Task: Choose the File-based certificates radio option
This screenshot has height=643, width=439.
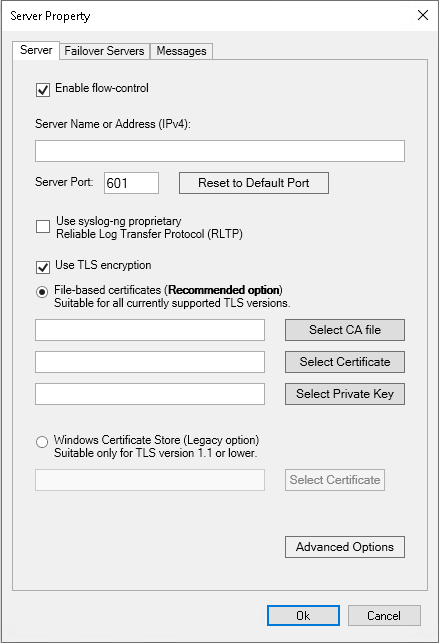Action: pos(42,292)
